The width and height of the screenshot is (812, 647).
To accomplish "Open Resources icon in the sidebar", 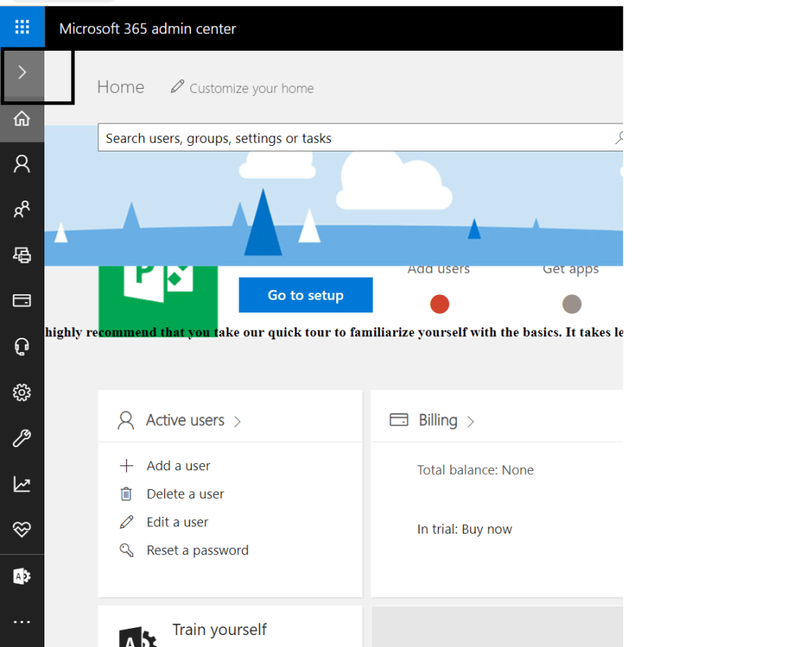I will (22, 255).
